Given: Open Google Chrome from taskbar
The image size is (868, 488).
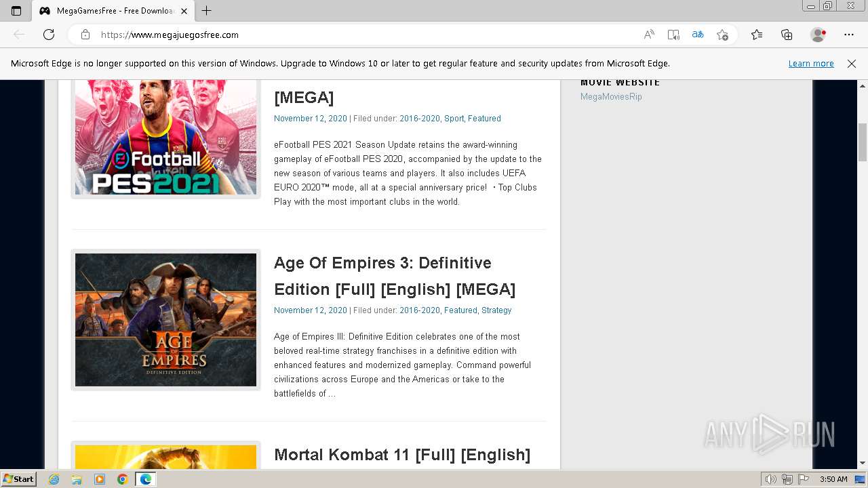Looking at the screenshot, I should [122, 479].
